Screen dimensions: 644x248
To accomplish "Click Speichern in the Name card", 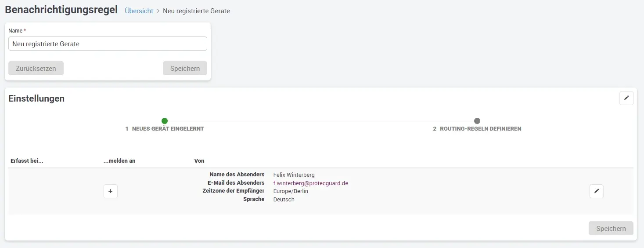I will click(185, 68).
